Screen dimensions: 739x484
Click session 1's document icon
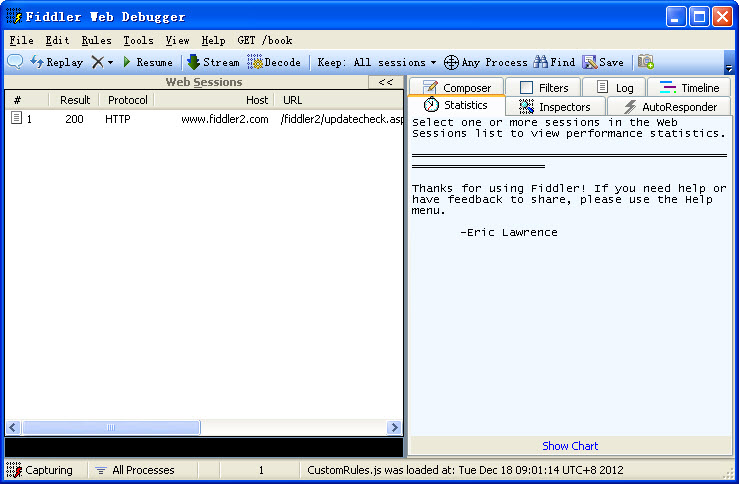[16, 118]
